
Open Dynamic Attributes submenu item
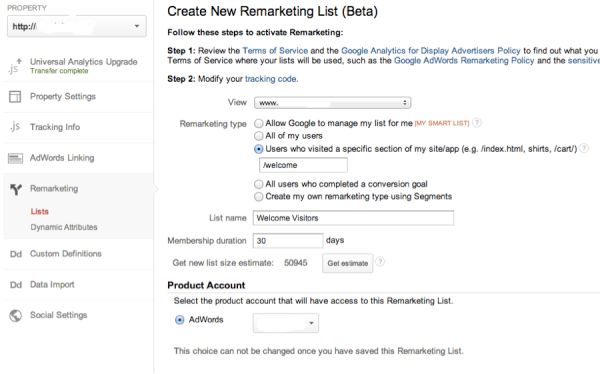[x=64, y=227]
